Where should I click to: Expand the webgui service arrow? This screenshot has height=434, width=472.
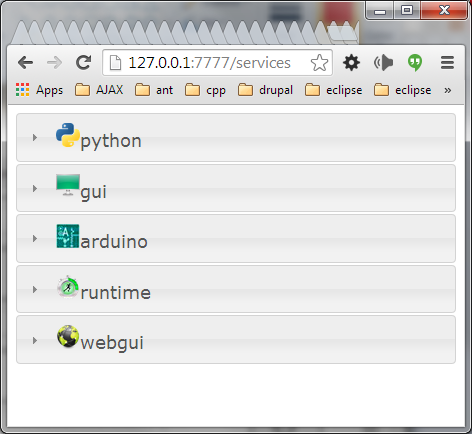pyautogui.click(x=35, y=340)
